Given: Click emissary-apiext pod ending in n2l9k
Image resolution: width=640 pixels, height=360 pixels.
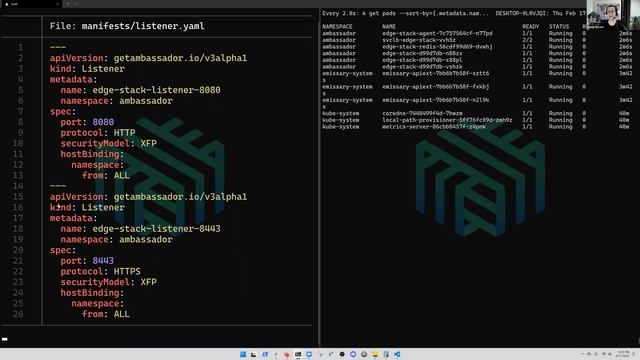Looking at the screenshot, I should coord(436,100).
